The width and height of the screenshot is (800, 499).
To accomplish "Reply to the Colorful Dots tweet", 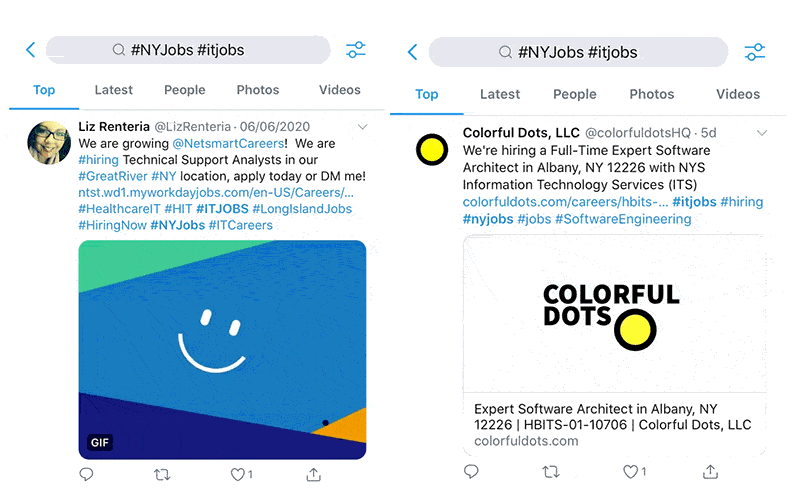I will point(471,471).
